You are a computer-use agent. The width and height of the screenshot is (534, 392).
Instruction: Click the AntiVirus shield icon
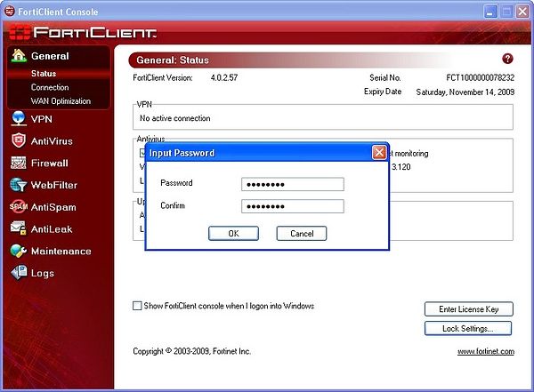[x=19, y=140]
